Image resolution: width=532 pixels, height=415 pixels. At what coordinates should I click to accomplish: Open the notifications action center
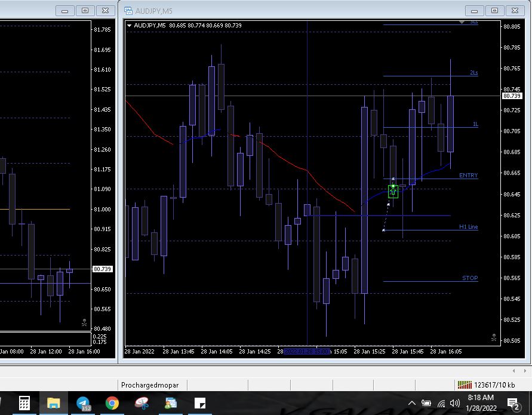tap(513, 404)
